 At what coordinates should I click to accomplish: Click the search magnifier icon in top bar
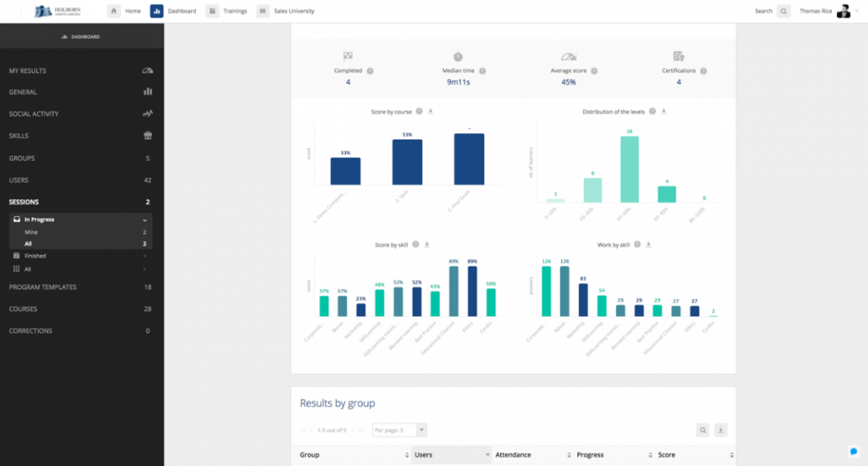783,11
